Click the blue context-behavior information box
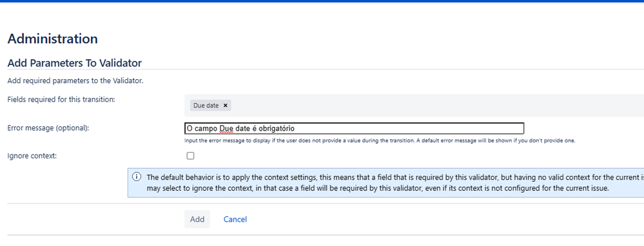This screenshot has width=644, height=246. (x=385, y=183)
